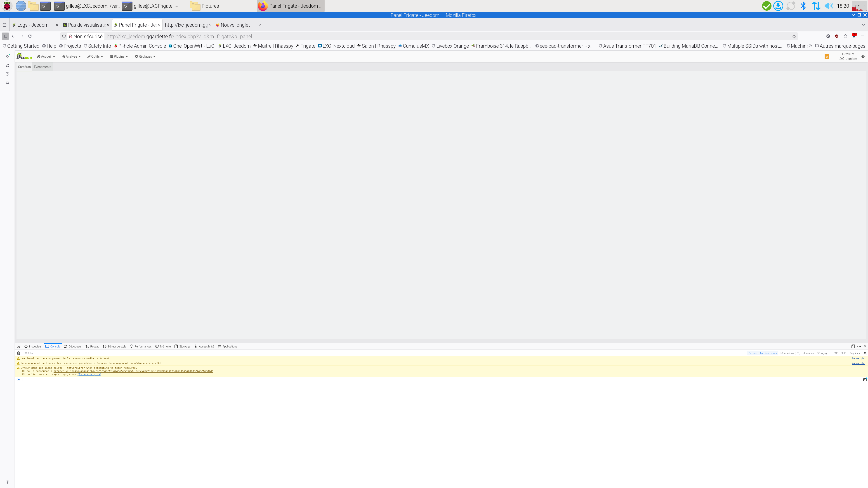Toggle responsive design mode icon
Image resolution: width=868 pixels, height=488 pixels.
(x=853, y=346)
